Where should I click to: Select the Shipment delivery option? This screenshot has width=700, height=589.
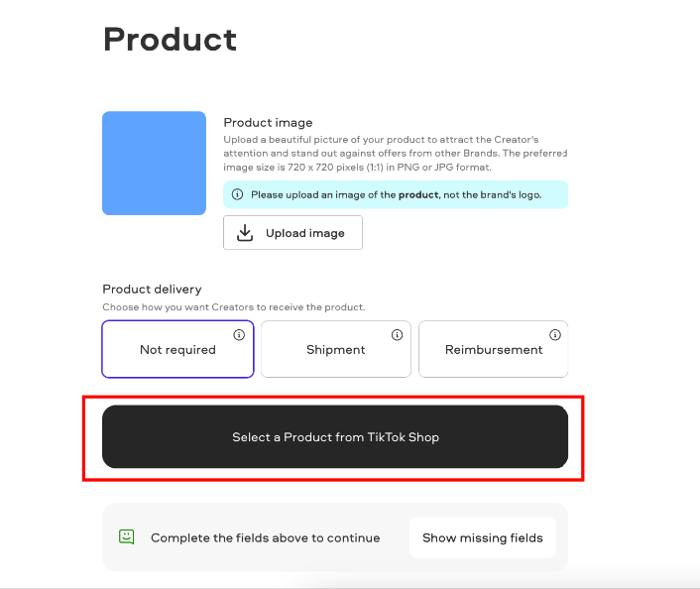coord(336,349)
